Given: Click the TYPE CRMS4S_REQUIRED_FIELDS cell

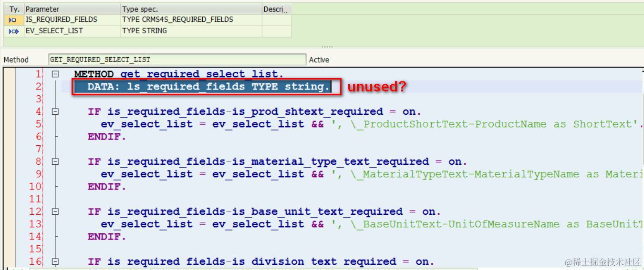Looking at the screenshot, I should point(191,20).
